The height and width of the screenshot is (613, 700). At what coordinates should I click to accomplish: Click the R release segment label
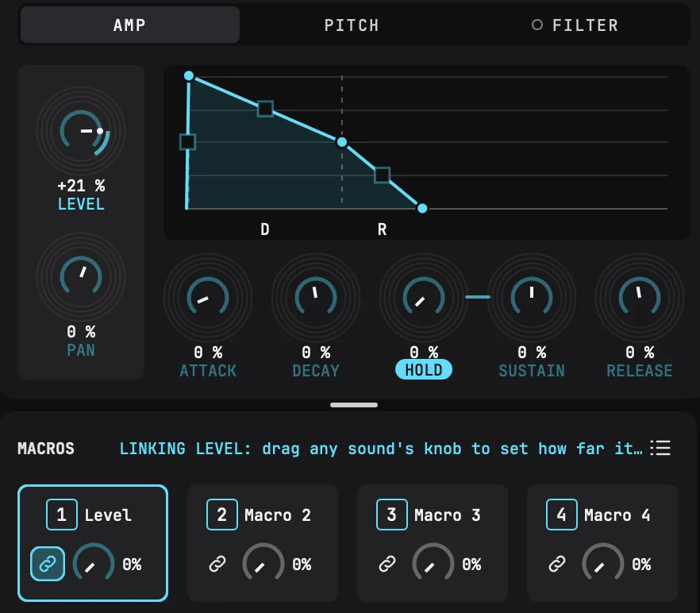383,229
